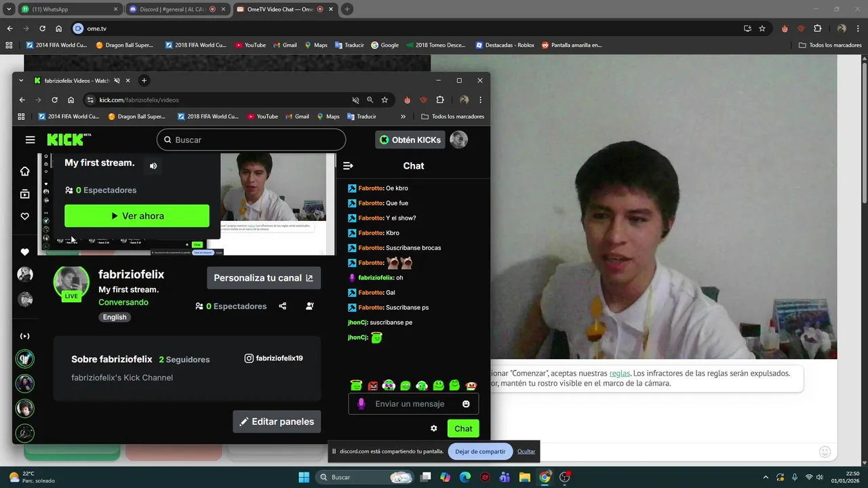Select the English language tag
This screenshot has width=868, height=488.
tap(115, 317)
